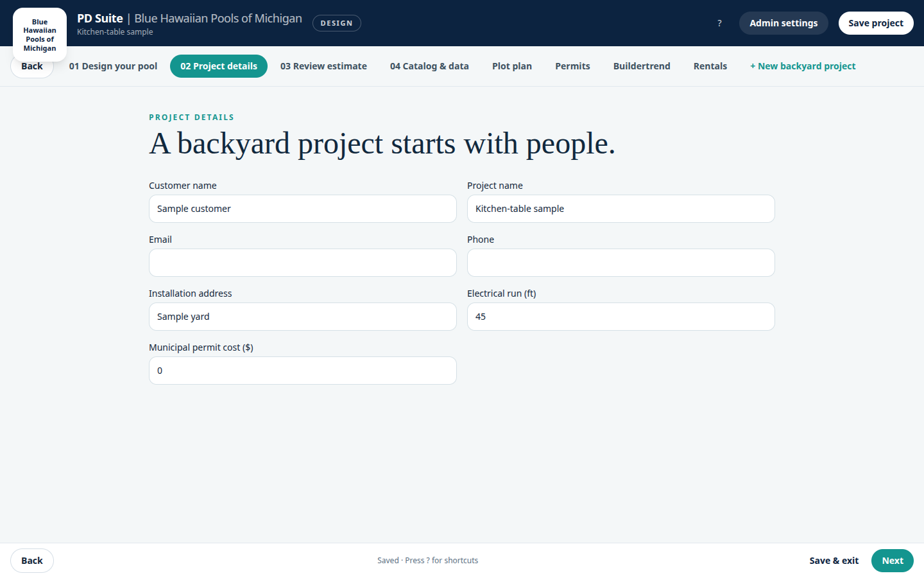Click Save & exit
Screen dimensions: 924x578
pos(834,561)
